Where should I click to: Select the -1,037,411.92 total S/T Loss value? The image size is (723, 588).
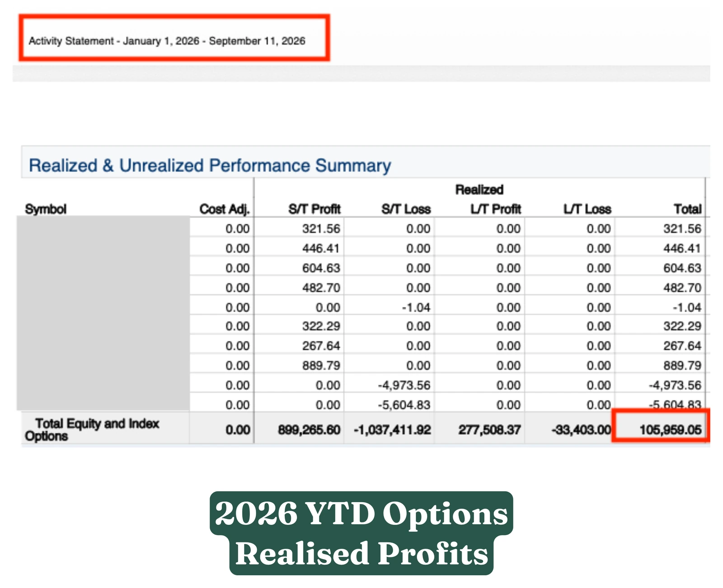pyautogui.click(x=392, y=429)
